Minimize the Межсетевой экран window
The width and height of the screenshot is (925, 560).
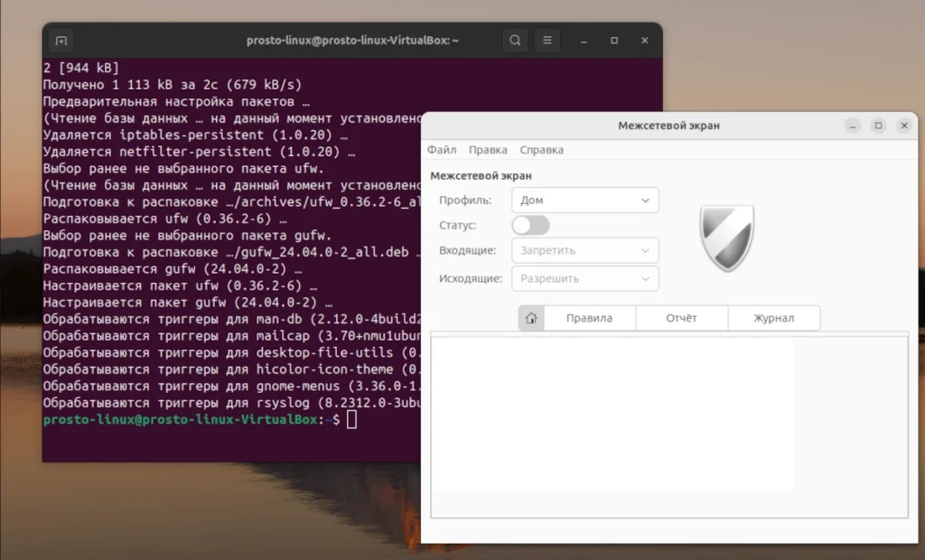[853, 126]
